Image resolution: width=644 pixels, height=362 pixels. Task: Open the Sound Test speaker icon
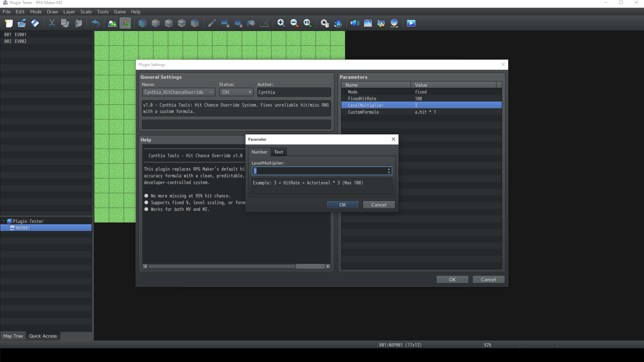pos(355,23)
